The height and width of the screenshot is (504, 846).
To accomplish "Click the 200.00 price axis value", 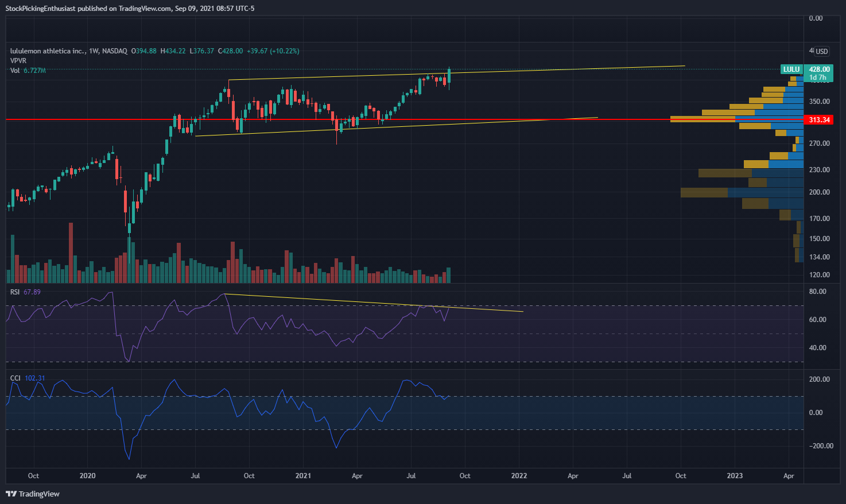I will [x=819, y=192].
